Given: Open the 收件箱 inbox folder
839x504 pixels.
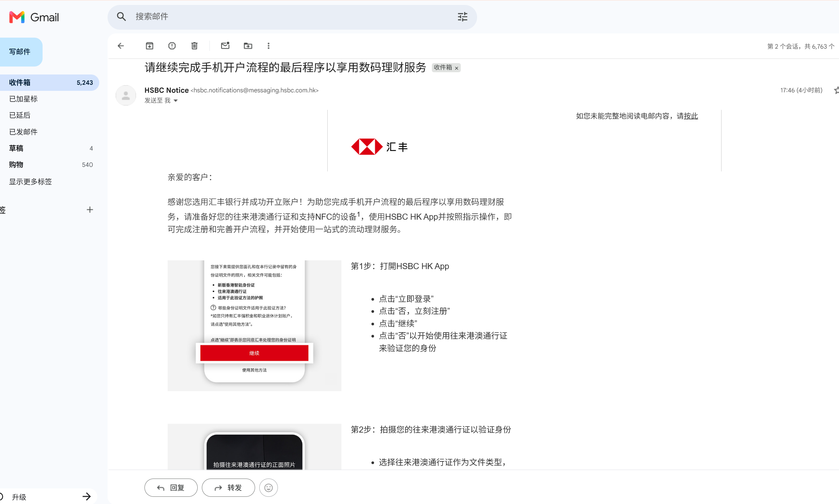Looking at the screenshot, I should (x=49, y=82).
